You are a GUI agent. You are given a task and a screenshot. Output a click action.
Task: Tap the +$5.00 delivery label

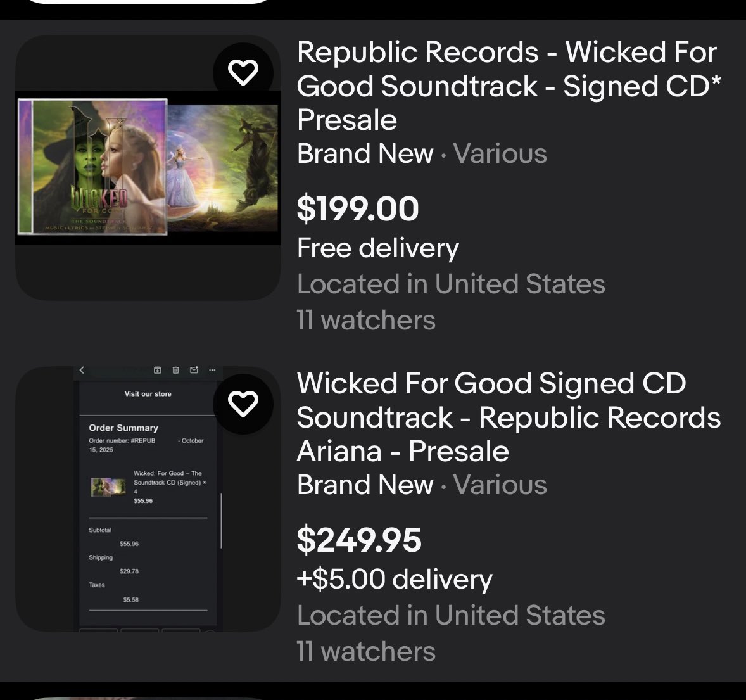click(x=395, y=579)
